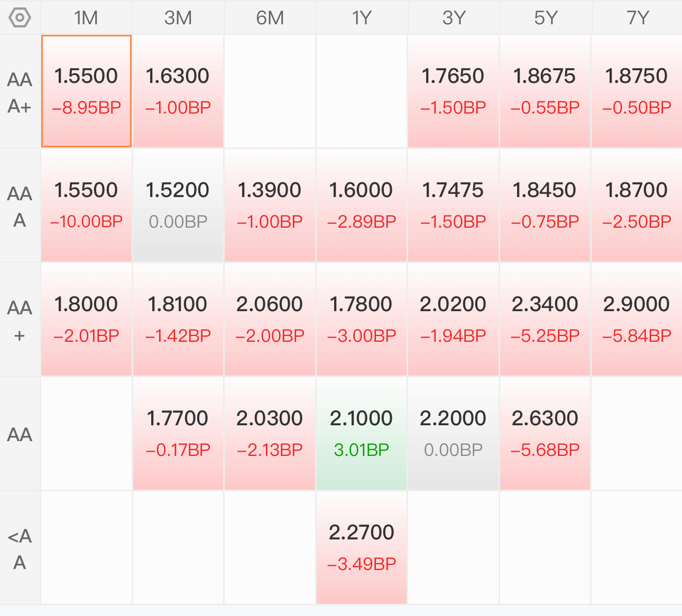The image size is (682, 616).
Task: Select AA+ 6M cell showing 2.0600
Action: coord(270,320)
